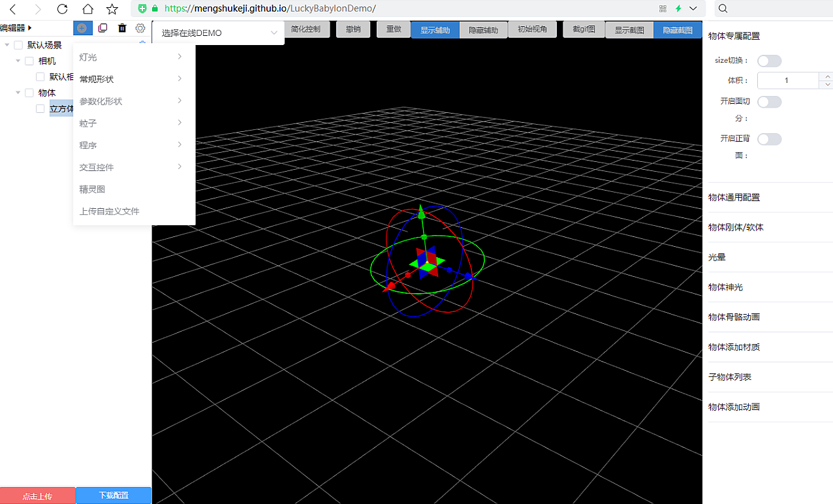Screen dimensions: 833x504
Task: Click the 重做 redo button
Action: coord(394,29)
